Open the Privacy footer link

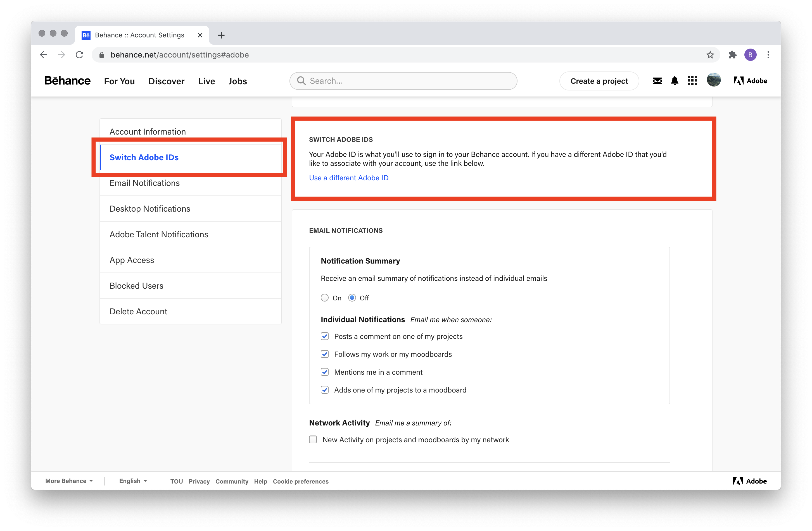[x=199, y=481]
